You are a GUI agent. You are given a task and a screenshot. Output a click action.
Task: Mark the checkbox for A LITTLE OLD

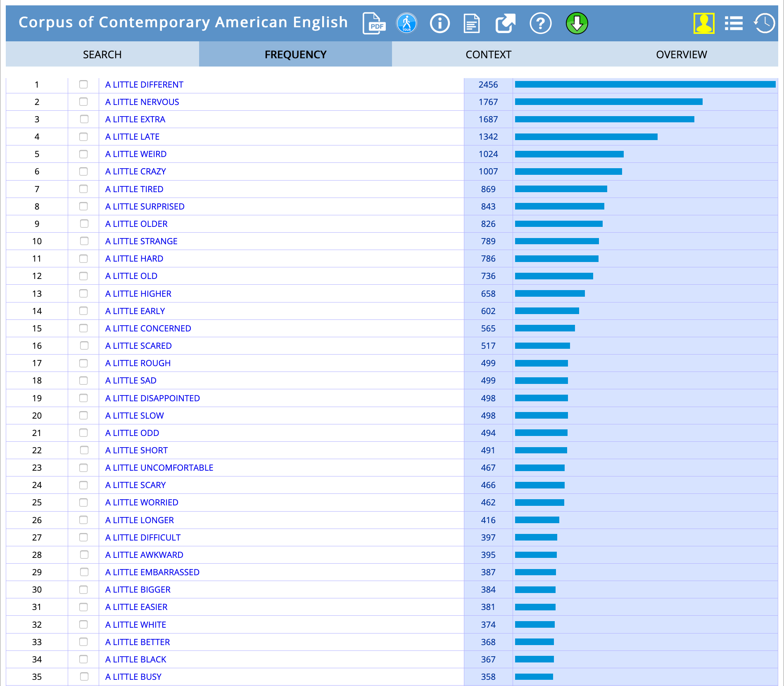pyautogui.click(x=83, y=276)
